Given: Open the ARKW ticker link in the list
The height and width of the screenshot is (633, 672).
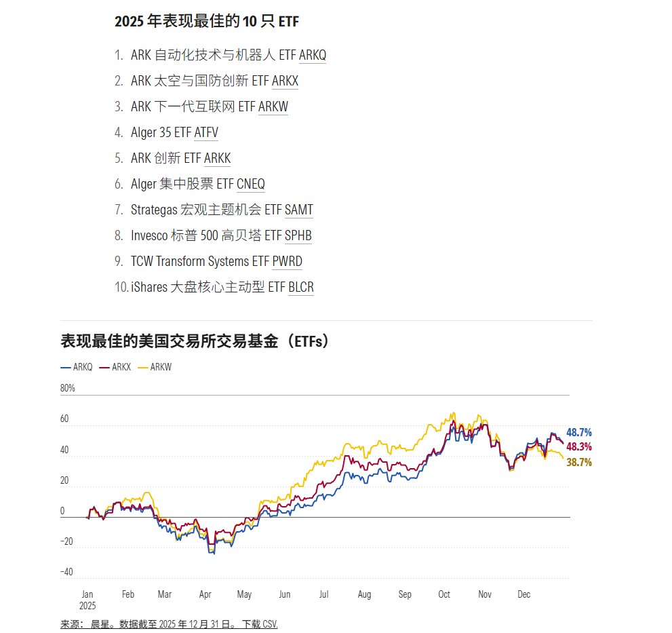Looking at the screenshot, I should click(273, 107).
